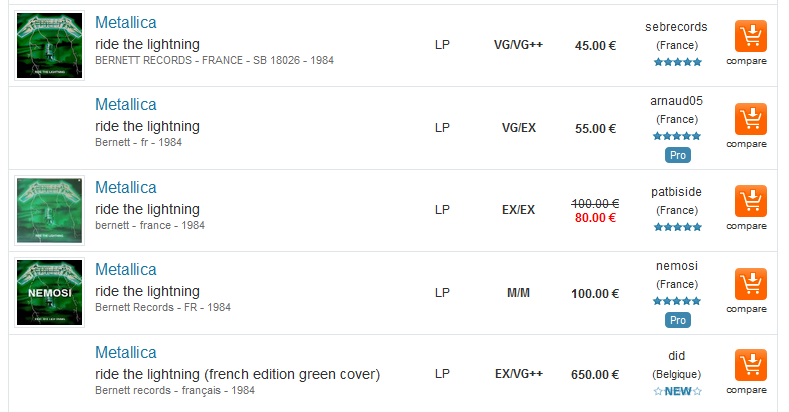The image size is (789, 412).
Task: Add nemosi 100.00 € listing to cart
Action: coord(751,284)
